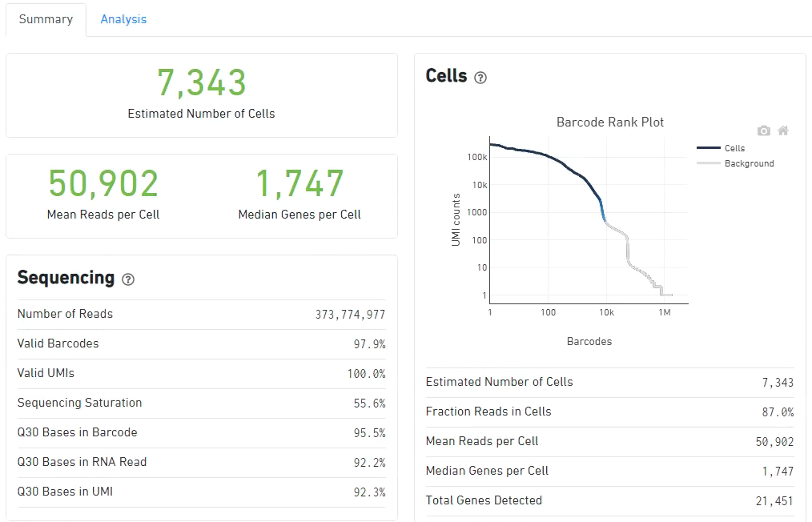Screen dimensions: 812x522
Task: Open the Cells section help icon
Action: click(480, 78)
